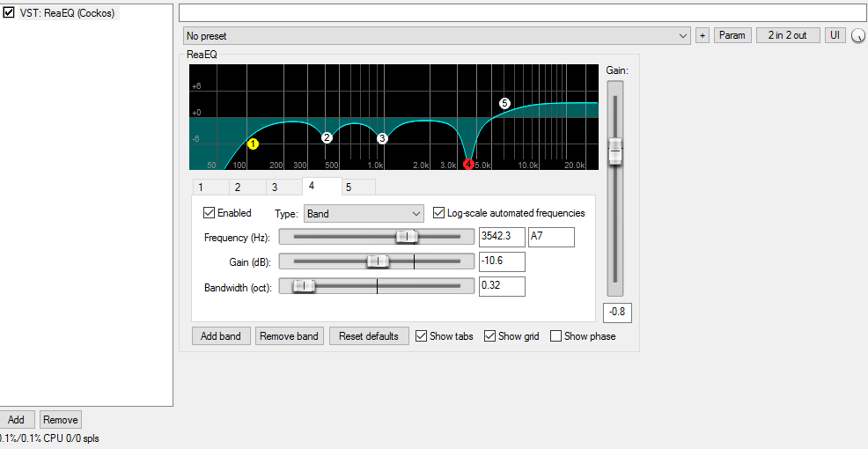This screenshot has height=449, width=868.
Task: Toggle the ReaEQ plugin bypass checkbox
Action: (9, 12)
